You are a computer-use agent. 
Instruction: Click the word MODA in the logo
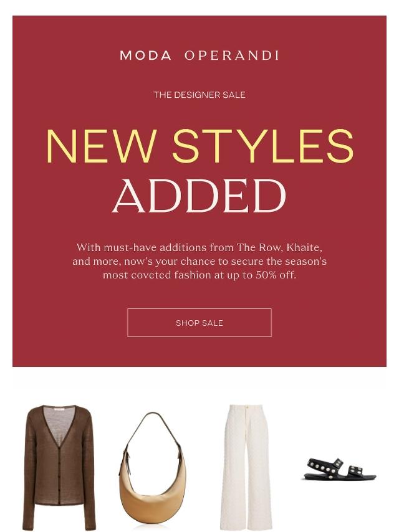(x=146, y=55)
